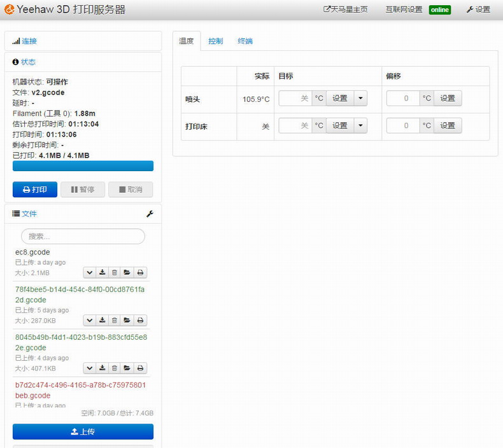Collapse the 文件 panel header
Viewport: 503px width, 448px height.
coord(29,214)
